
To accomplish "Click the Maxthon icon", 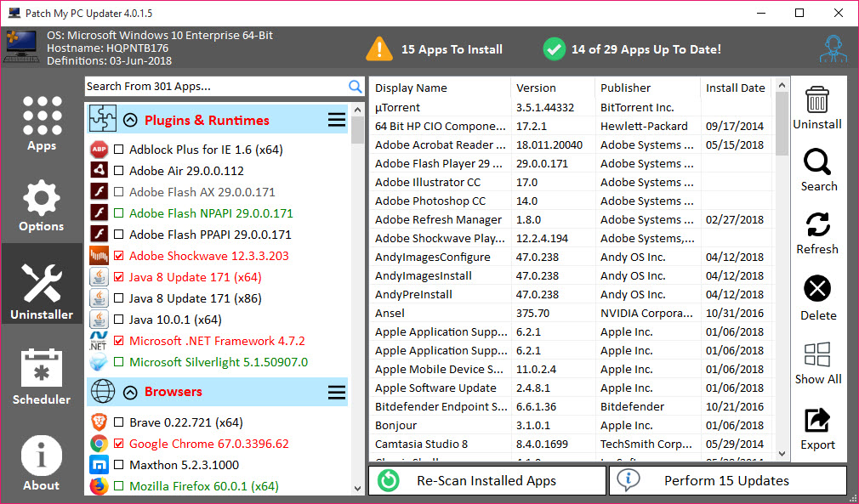I will pyautogui.click(x=100, y=465).
